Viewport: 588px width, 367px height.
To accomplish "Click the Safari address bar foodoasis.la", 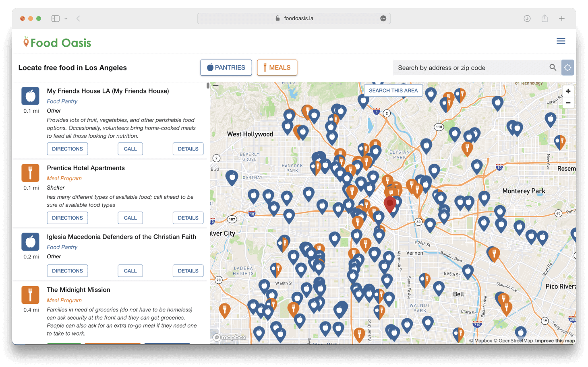I will (x=294, y=19).
